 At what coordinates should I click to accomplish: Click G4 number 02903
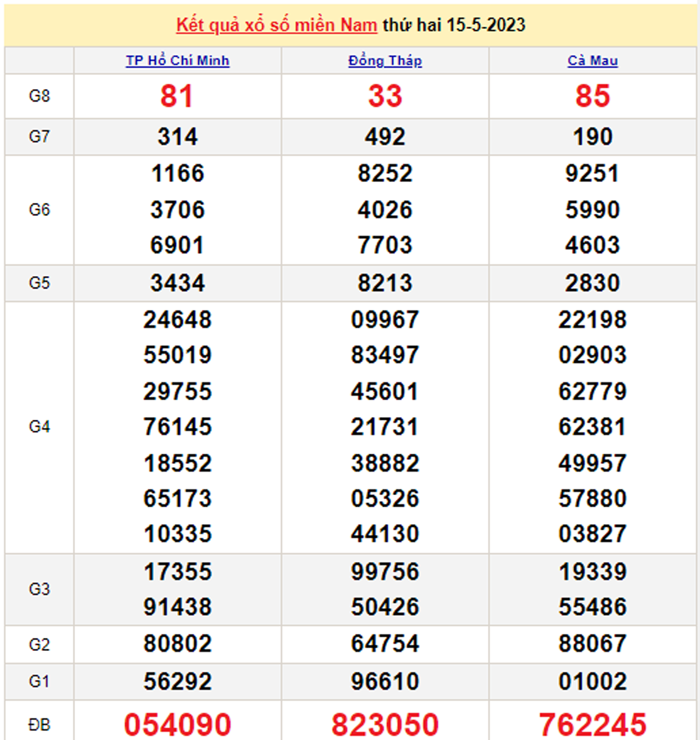(x=592, y=355)
